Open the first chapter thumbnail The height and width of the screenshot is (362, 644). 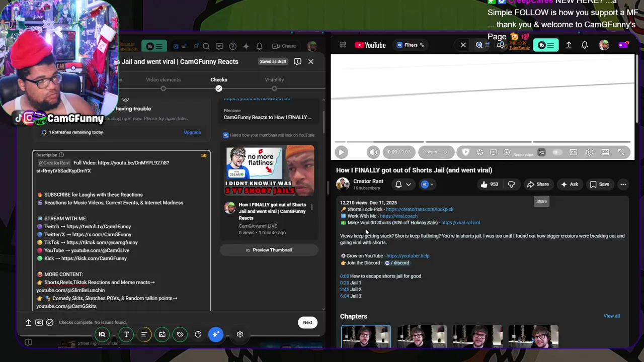(366, 336)
